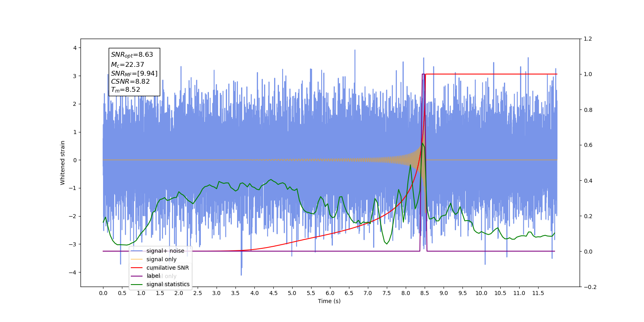
Task: Click the purple line swatch in the legend
Action: 137,276
